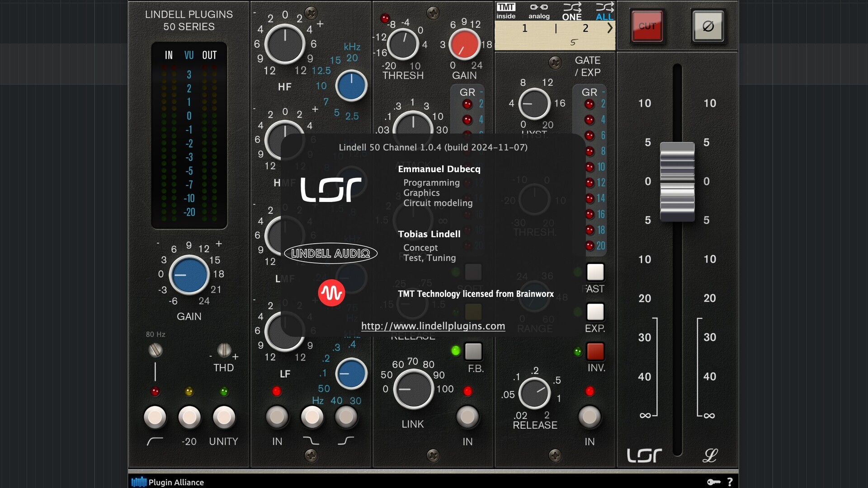Image resolution: width=868 pixels, height=488 pixels.
Task: Click the blue HF frequency kHz knob
Action: click(351, 85)
